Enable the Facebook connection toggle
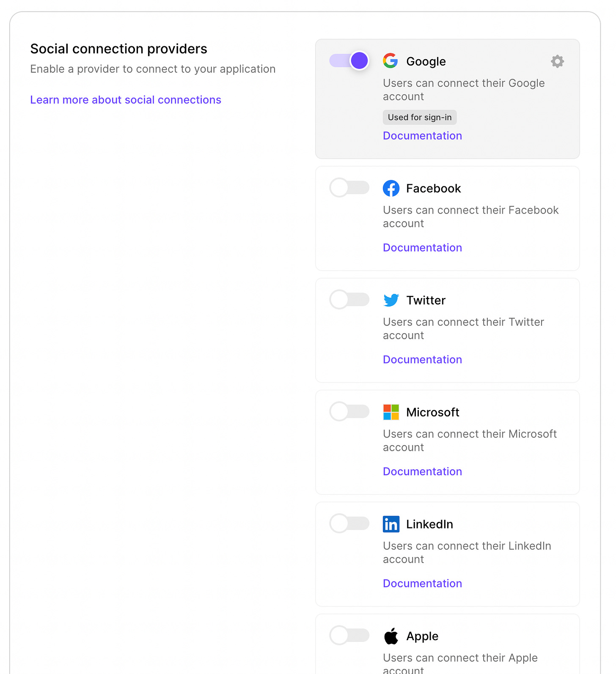Screen dimensions: 616x674 click(x=349, y=187)
